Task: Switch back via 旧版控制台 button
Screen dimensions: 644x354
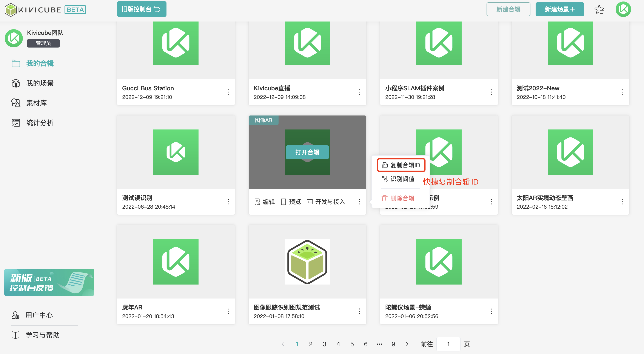Action: (x=142, y=9)
